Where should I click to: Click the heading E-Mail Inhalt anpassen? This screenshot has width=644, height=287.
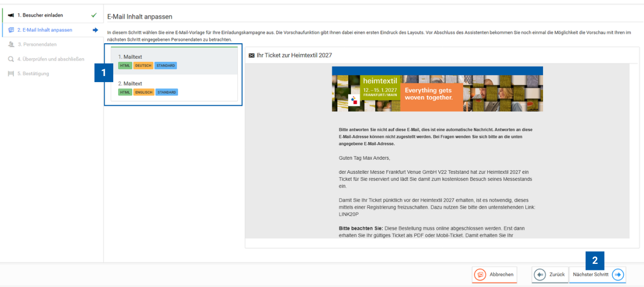tap(140, 17)
